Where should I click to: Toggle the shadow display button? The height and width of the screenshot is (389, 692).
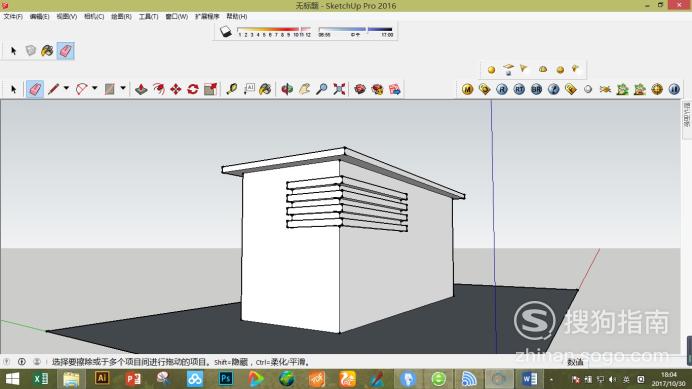pos(226,31)
